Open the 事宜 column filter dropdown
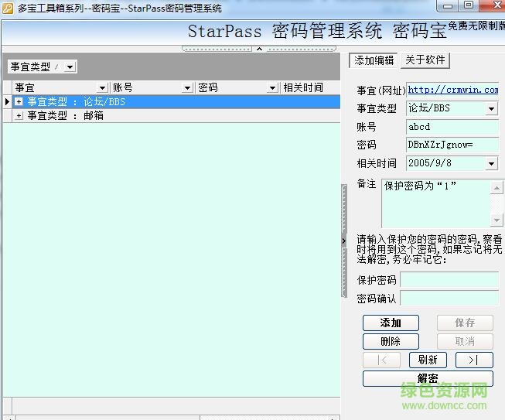The height and width of the screenshot is (420, 505). [x=102, y=87]
